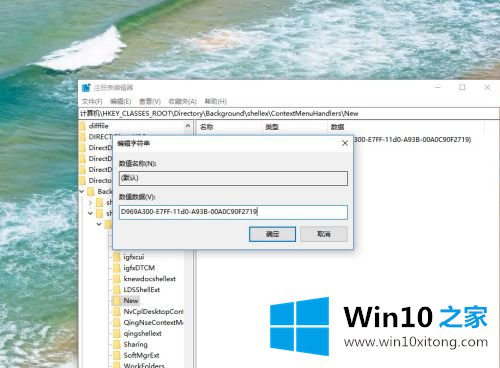
Task: Click the 取消 button in the dialog
Action: [x=324, y=234]
